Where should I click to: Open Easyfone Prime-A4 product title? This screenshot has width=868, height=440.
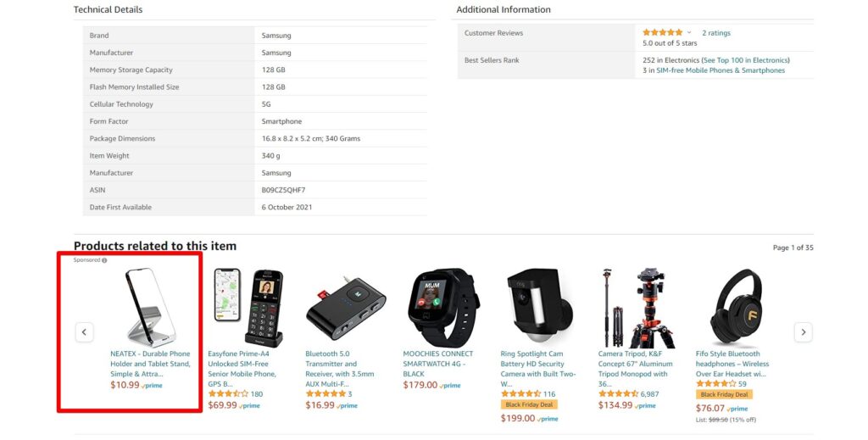point(242,364)
